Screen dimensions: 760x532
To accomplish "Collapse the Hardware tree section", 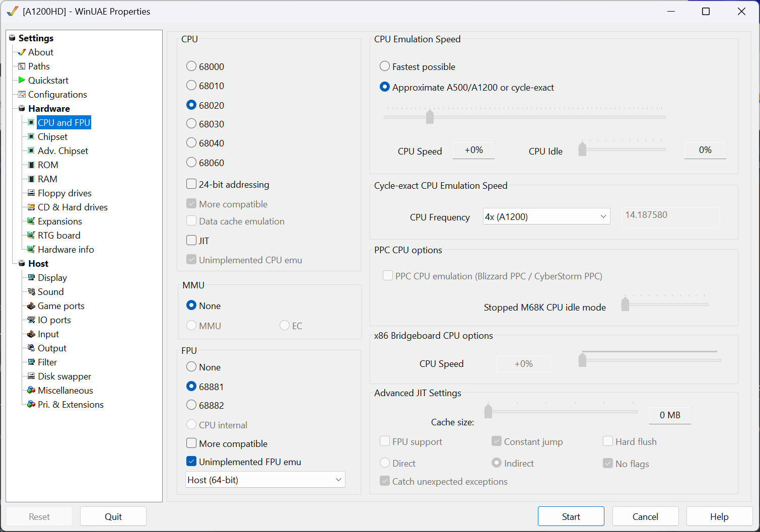I will 22,108.
